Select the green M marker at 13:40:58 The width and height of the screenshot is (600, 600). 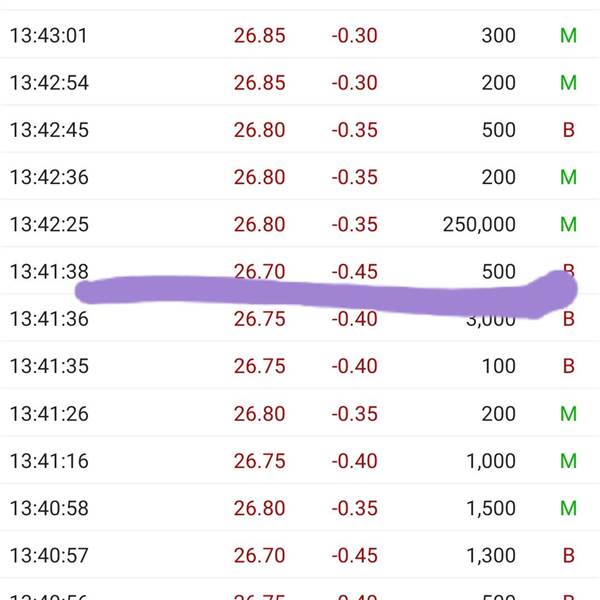[568, 508]
